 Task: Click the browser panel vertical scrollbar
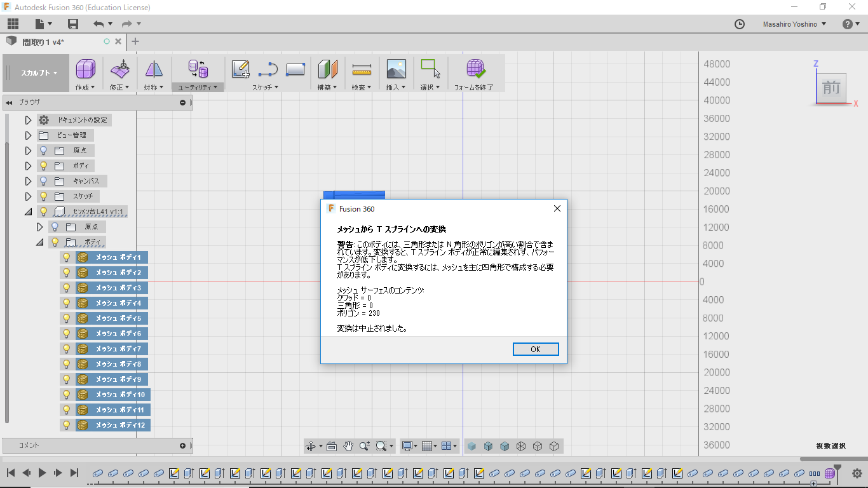coord(7,283)
